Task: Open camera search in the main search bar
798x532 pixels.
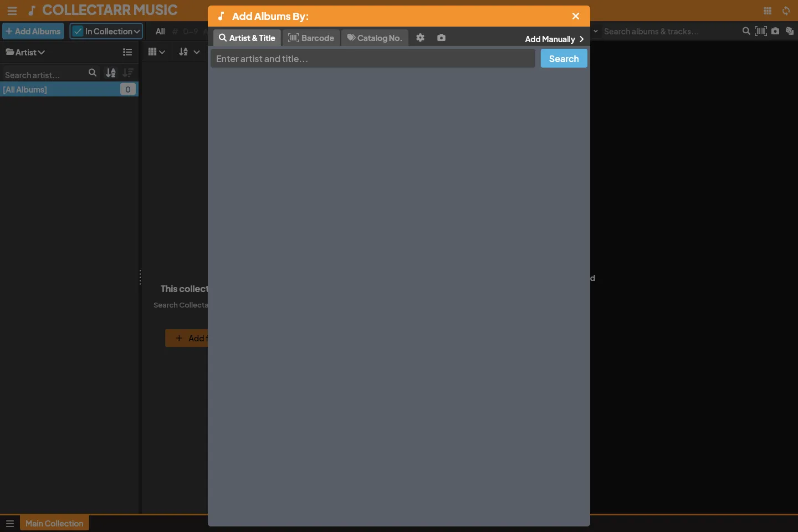Action: [x=775, y=31]
